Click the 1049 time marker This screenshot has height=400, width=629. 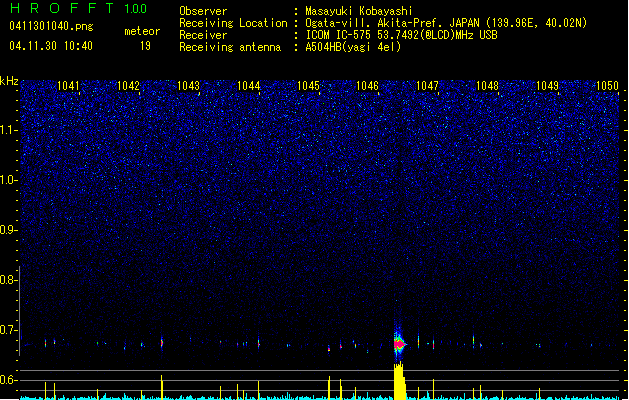[547, 86]
